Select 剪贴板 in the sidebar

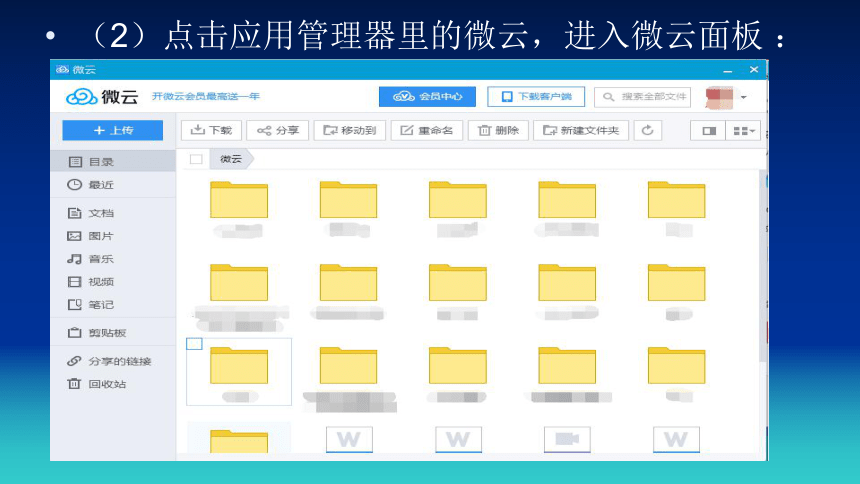[x=113, y=333]
